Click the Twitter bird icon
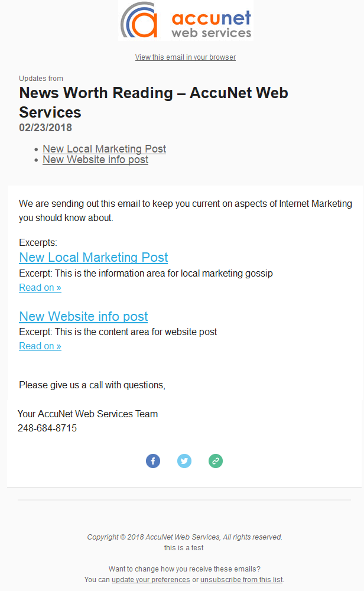 184,460
